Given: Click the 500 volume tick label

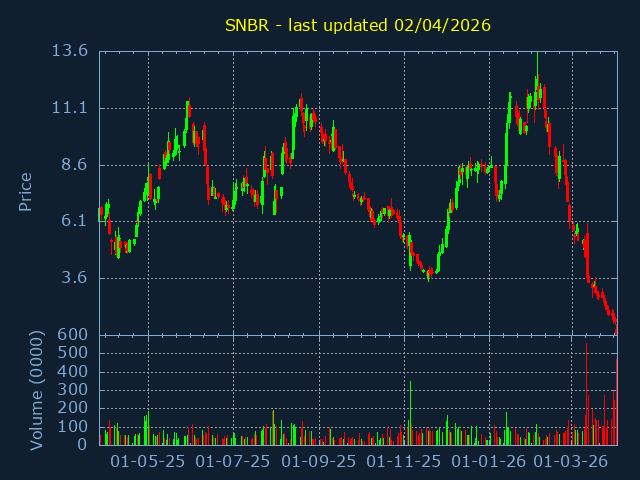Looking at the screenshot, I should click(x=73, y=353).
